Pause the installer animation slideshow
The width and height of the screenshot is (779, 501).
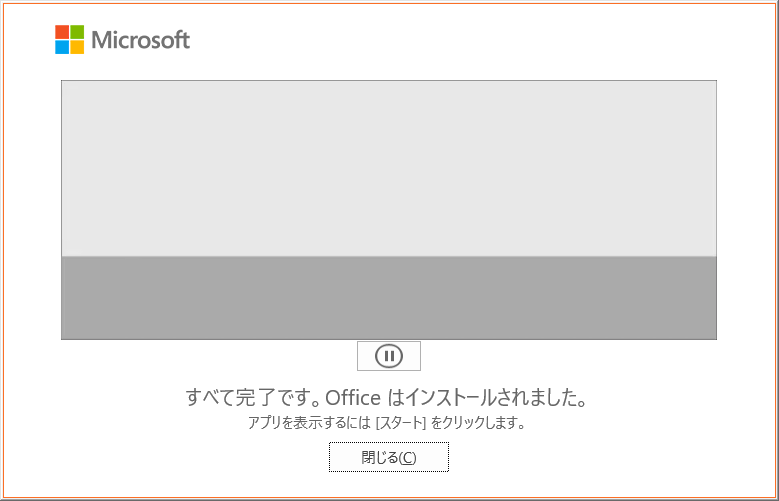click(389, 356)
